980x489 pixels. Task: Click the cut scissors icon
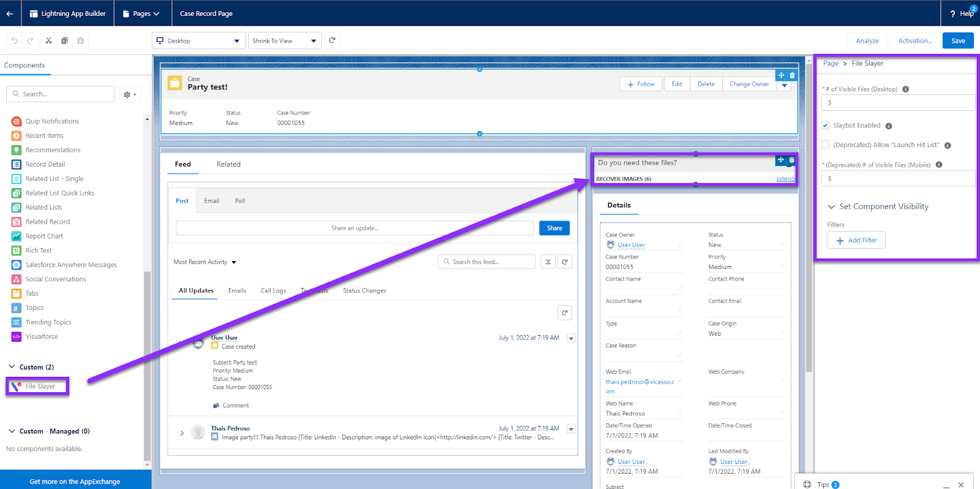48,40
